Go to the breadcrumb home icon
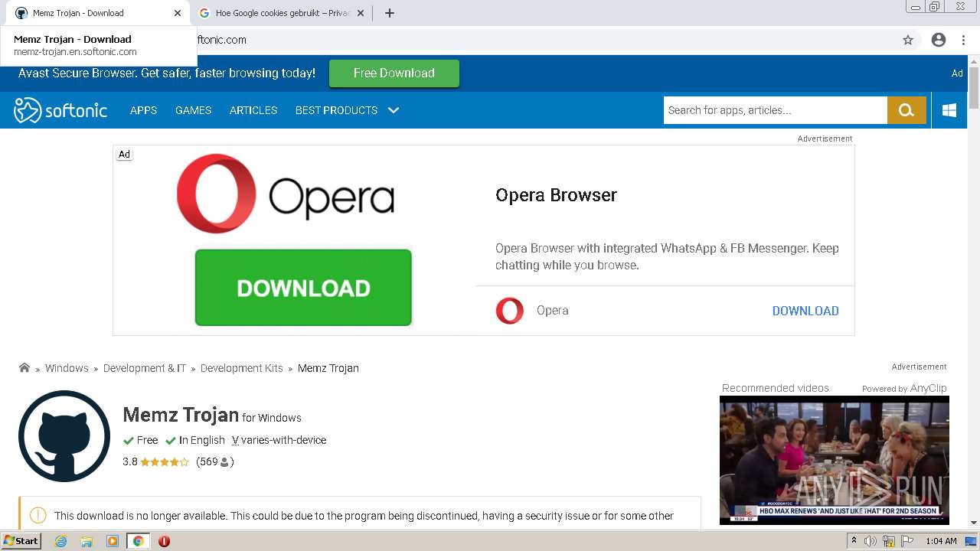The width and height of the screenshot is (980, 551). click(x=24, y=367)
